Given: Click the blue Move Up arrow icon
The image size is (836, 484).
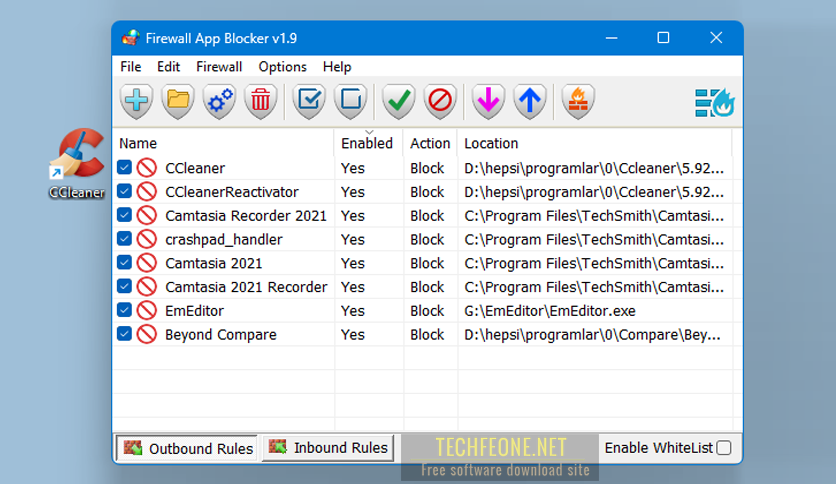Looking at the screenshot, I should (x=529, y=101).
